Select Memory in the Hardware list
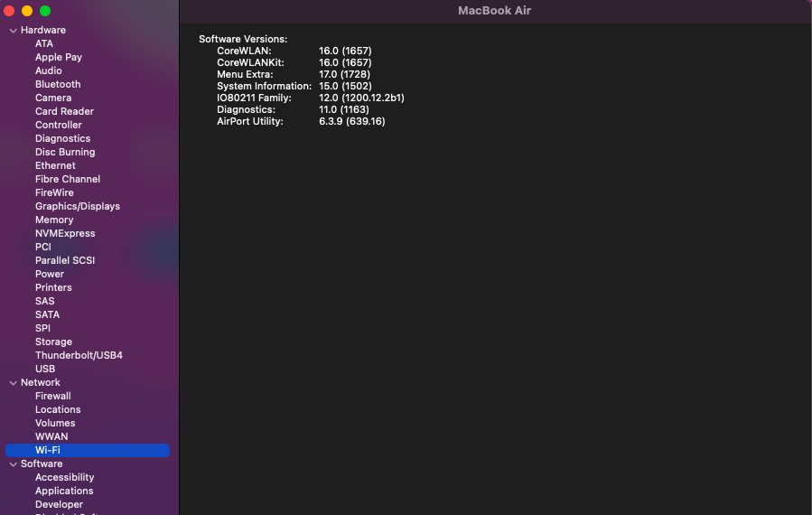The image size is (812, 515). coord(54,220)
